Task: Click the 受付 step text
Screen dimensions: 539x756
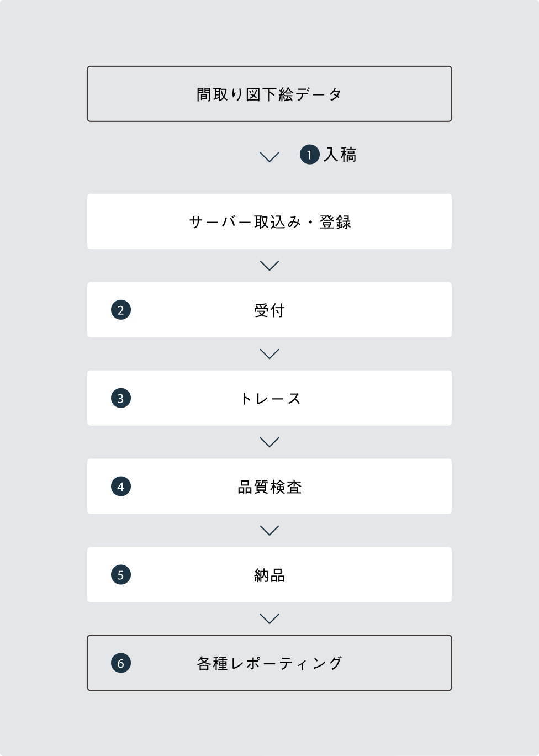Action: [x=269, y=310]
